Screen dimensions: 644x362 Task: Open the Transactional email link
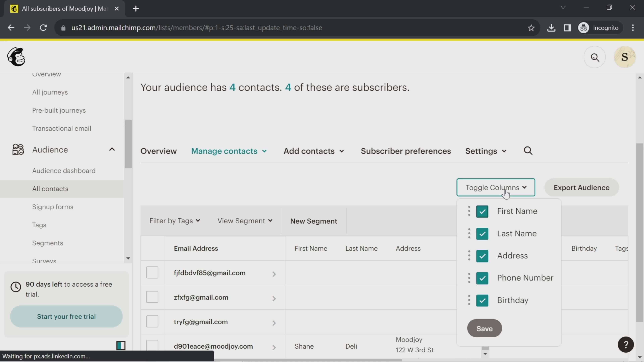click(62, 128)
